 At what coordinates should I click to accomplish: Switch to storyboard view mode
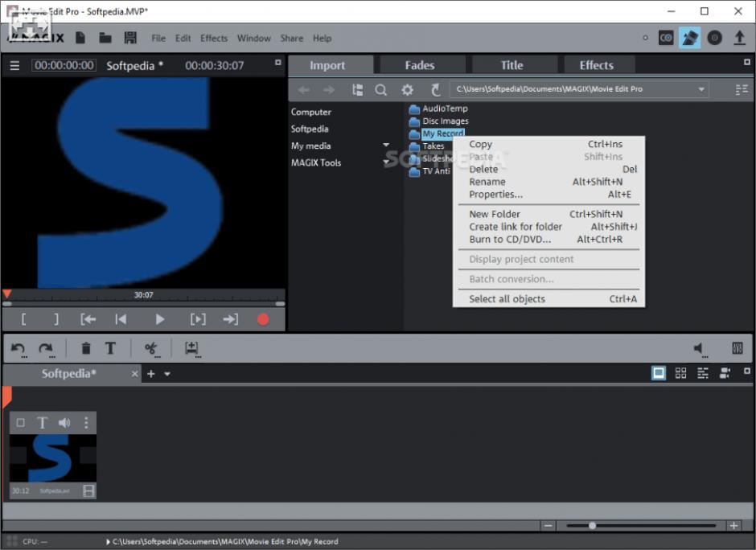click(x=659, y=373)
